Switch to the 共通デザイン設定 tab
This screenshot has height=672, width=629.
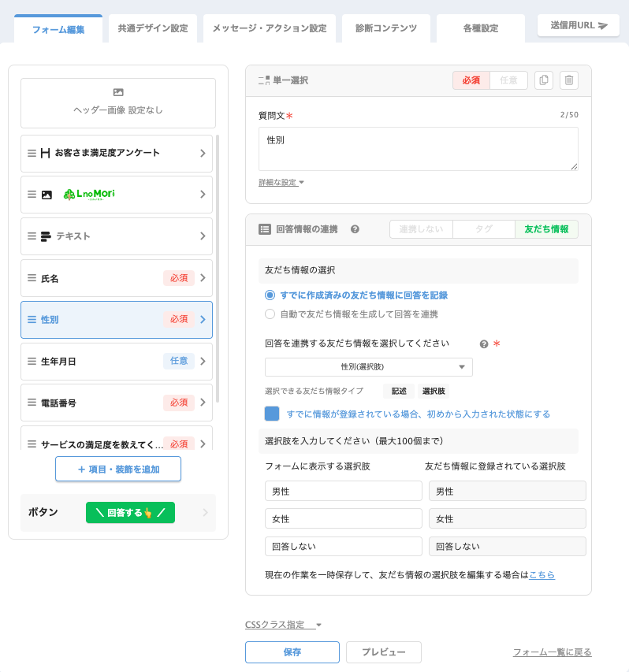(x=153, y=28)
